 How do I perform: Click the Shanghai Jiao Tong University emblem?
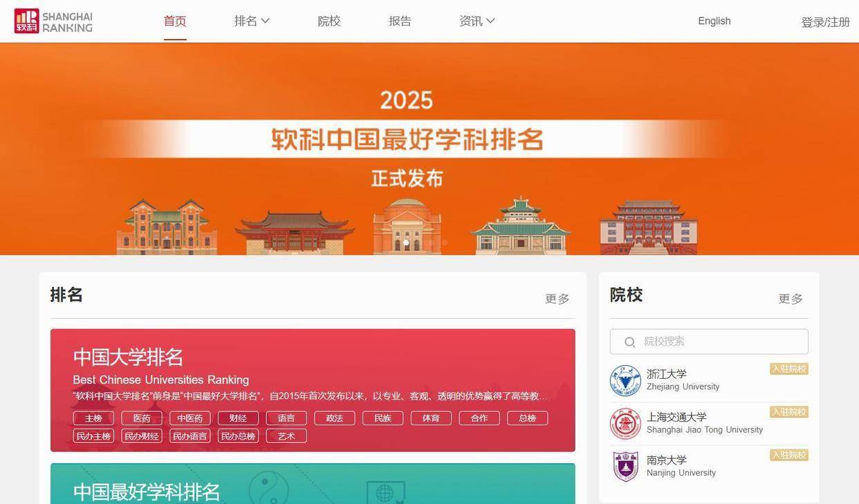(x=625, y=423)
